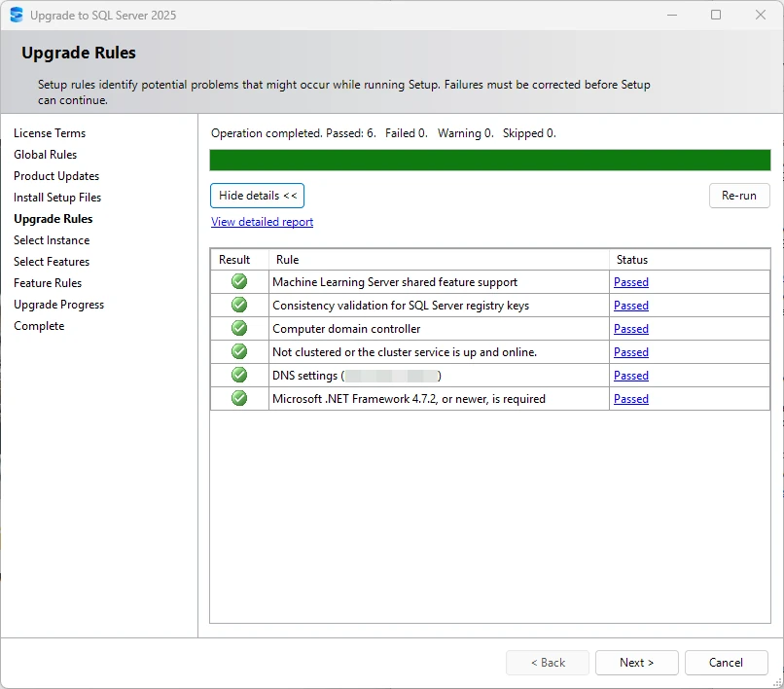Sort by the Result column header

(x=239, y=260)
